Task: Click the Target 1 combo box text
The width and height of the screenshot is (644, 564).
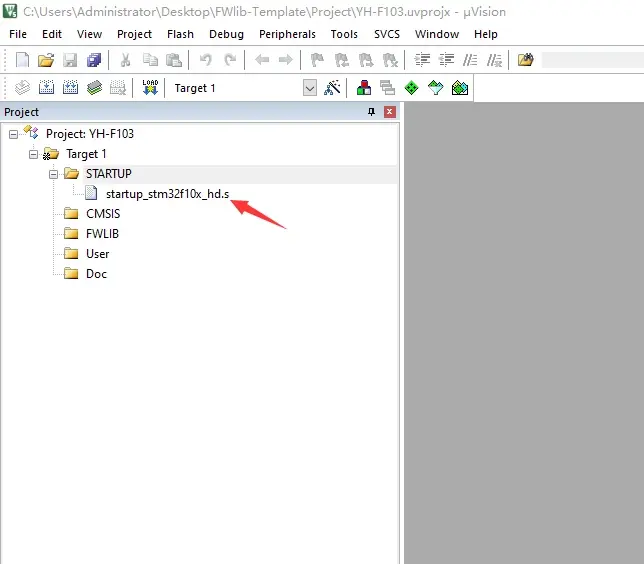Action: pyautogui.click(x=195, y=88)
